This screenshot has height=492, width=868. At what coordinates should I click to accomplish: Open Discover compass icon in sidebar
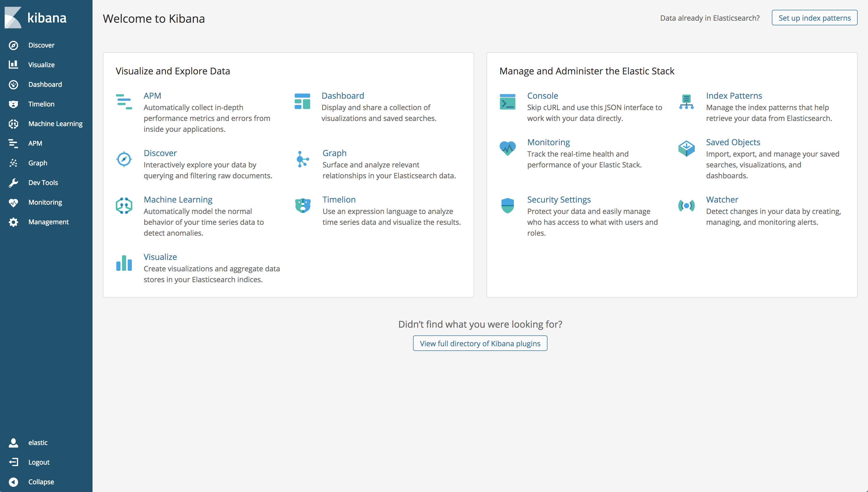point(13,45)
